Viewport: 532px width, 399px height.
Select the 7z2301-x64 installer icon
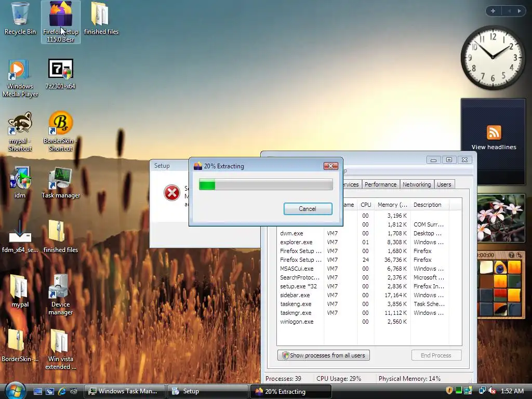[60, 74]
